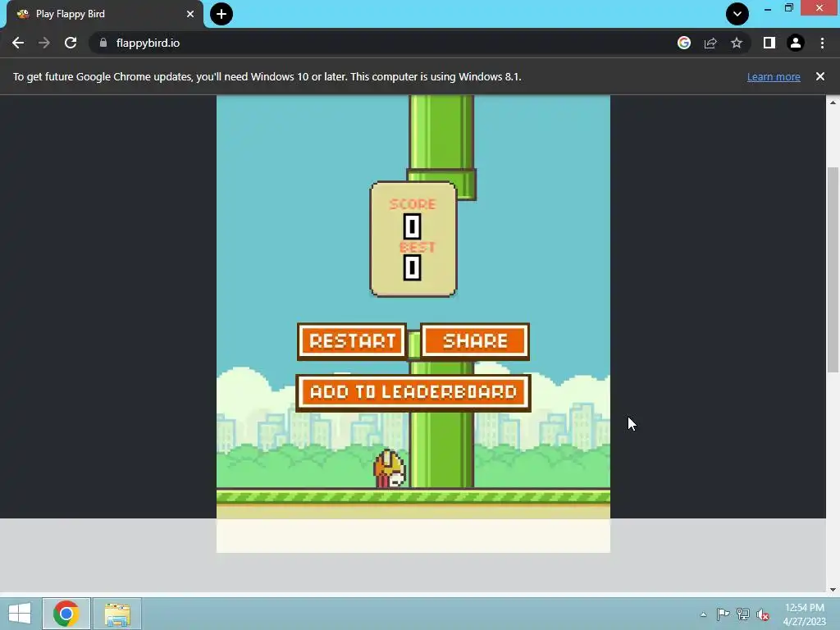
Task: Click the lock icon beside the URL
Action: [x=103, y=43]
